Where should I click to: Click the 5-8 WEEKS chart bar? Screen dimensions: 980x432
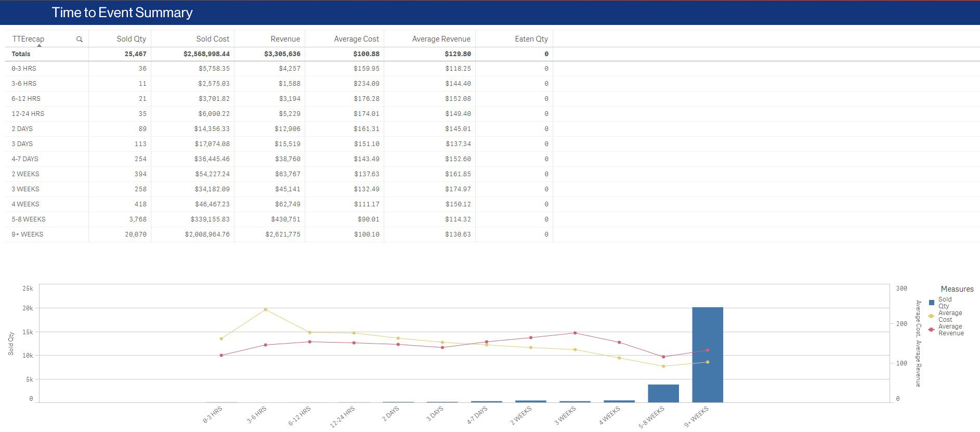click(x=663, y=393)
